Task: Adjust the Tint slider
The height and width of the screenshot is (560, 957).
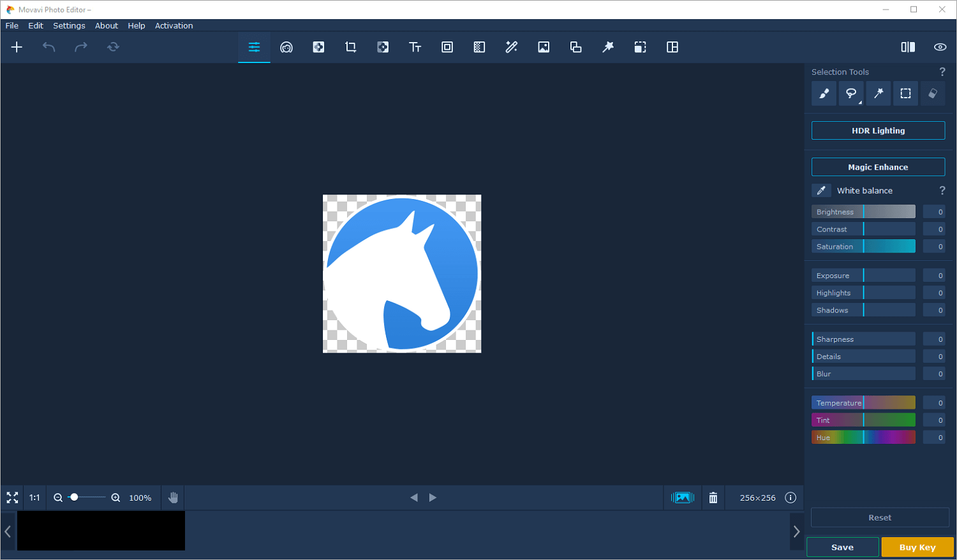Action: 863,420
